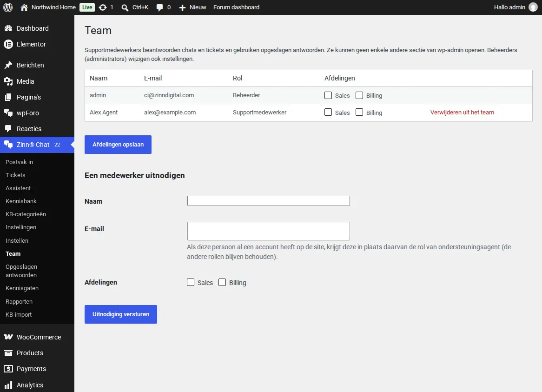Image resolution: width=542 pixels, height=392 pixels.
Task: Open the updates circular arrows icon
Action: 103,7
